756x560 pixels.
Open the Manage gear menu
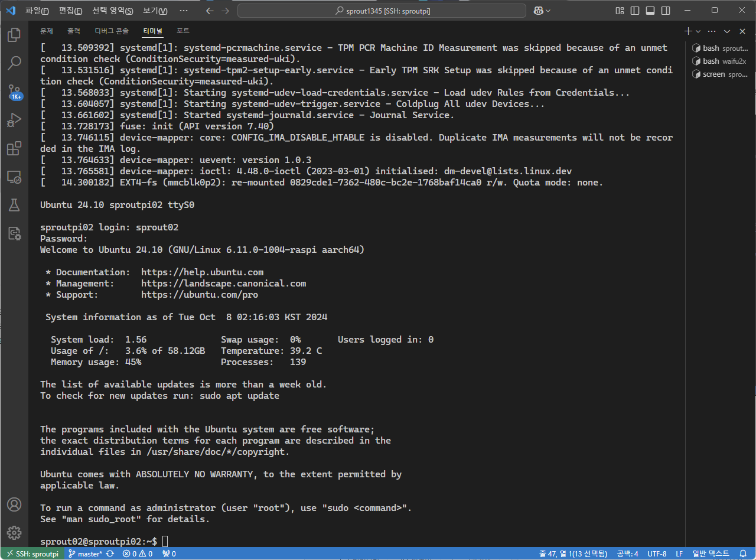(14, 533)
